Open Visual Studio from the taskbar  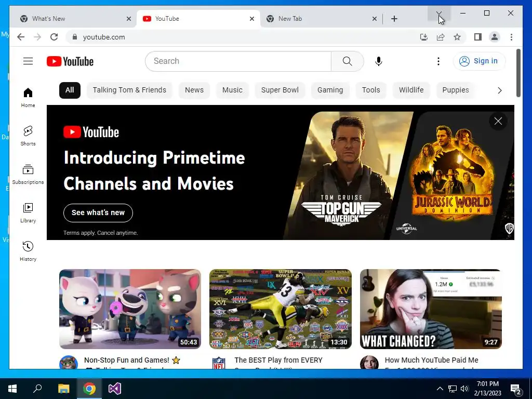(x=115, y=389)
